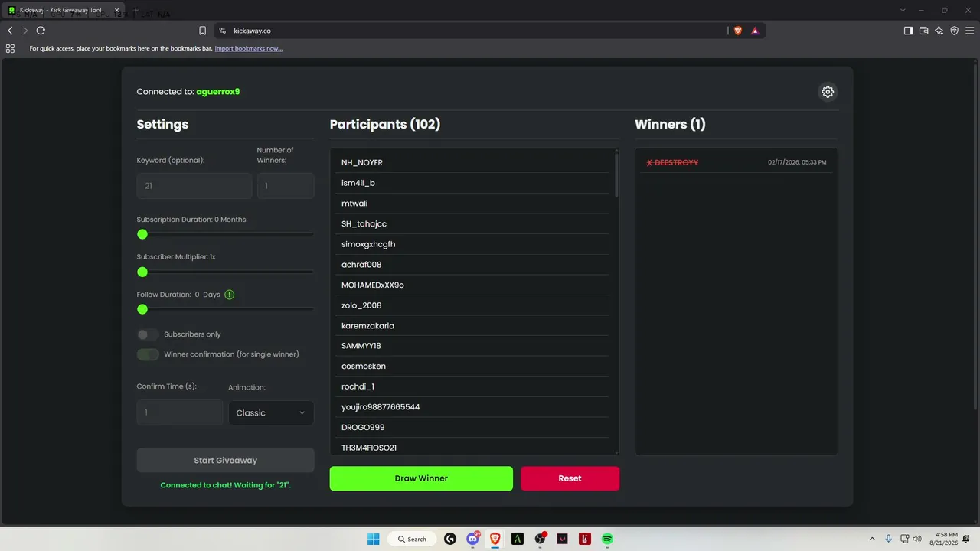This screenshot has width=980, height=551.
Task: Show hidden system tray icons
Action: click(871, 539)
